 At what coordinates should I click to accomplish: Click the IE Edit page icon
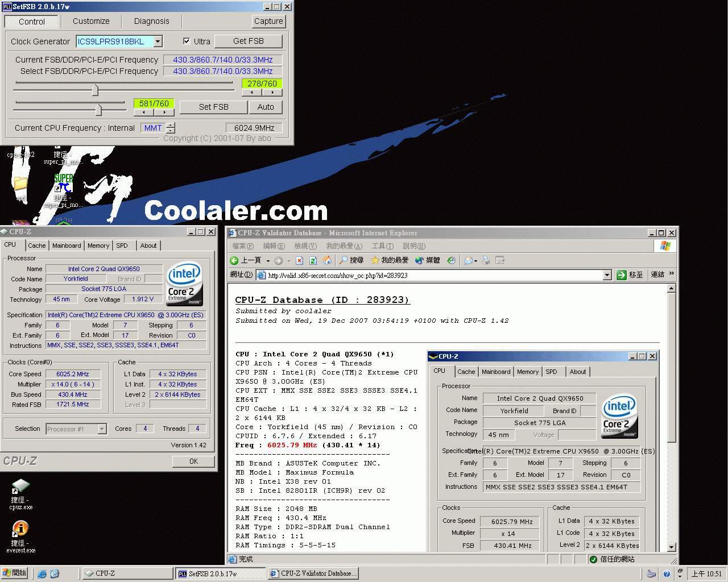500,260
